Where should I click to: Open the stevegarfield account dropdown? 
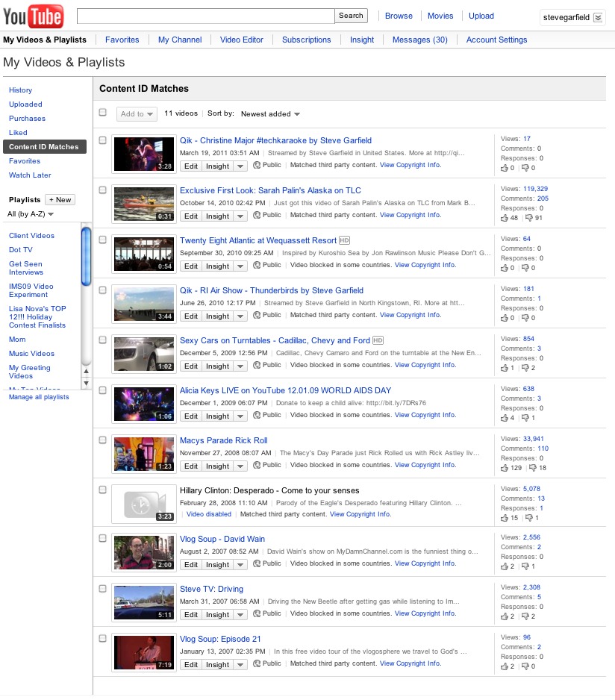[572, 17]
